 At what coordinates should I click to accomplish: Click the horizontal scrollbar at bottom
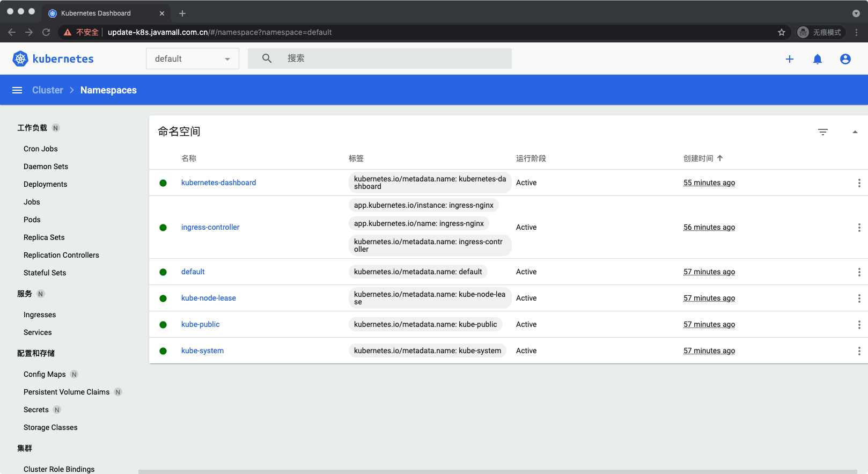pos(498,472)
